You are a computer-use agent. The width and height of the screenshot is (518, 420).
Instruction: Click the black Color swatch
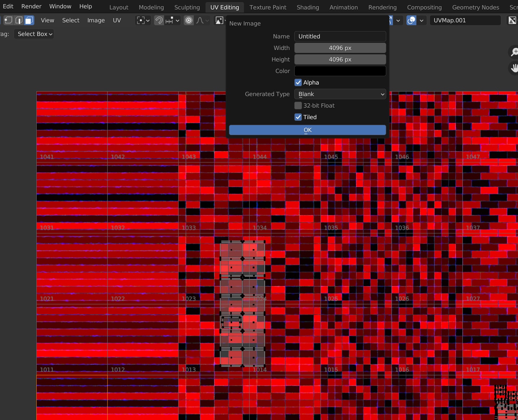[340, 71]
